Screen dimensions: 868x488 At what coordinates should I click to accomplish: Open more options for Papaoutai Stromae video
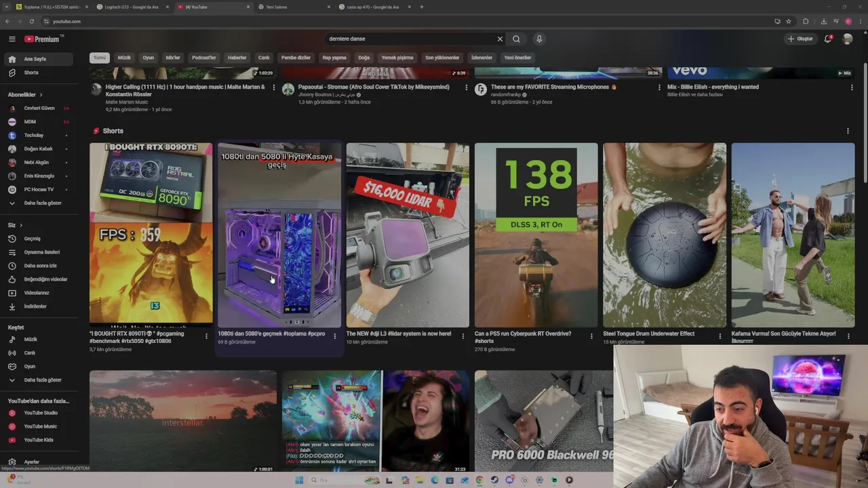(x=466, y=87)
